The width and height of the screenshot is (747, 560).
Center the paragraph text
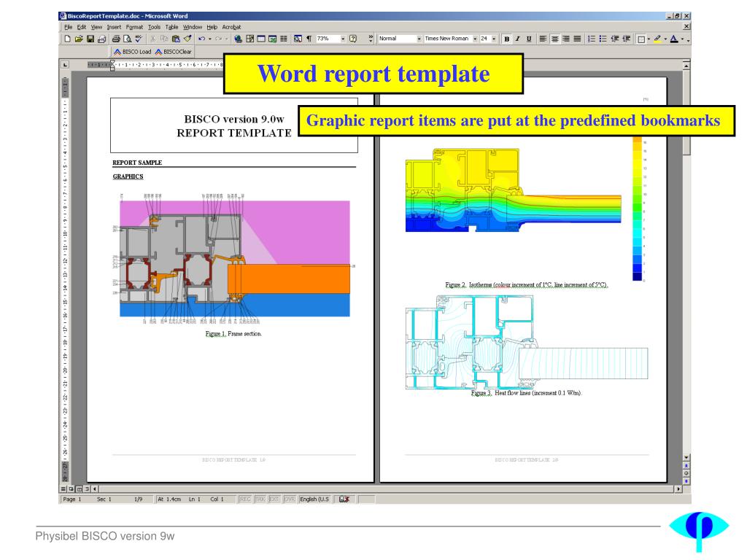pyautogui.click(x=554, y=39)
